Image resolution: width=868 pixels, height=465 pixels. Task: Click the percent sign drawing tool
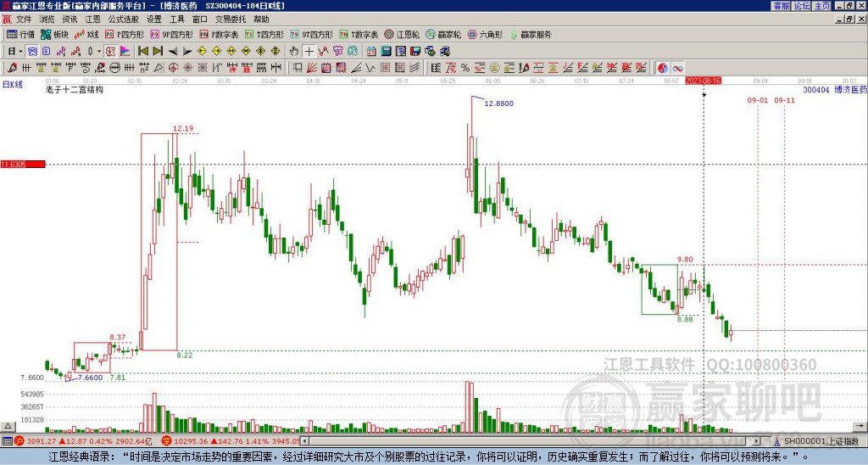pyautogui.click(x=465, y=67)
